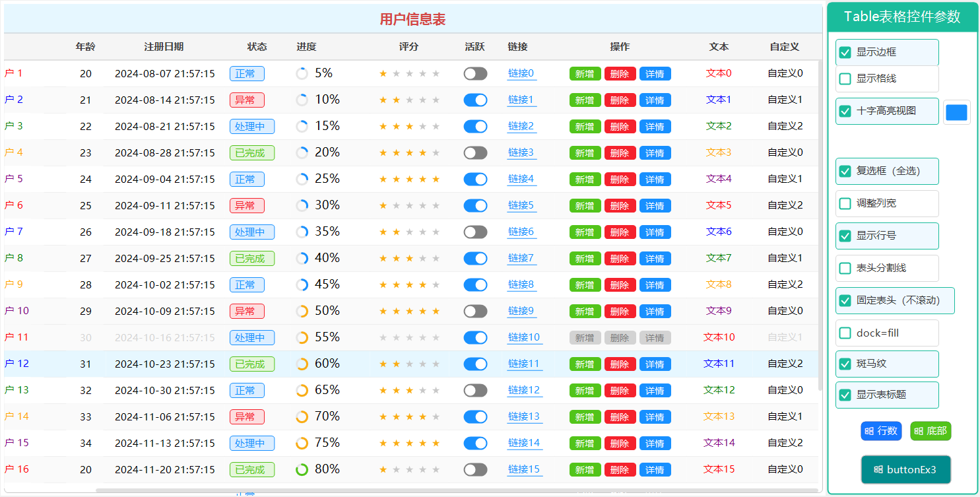The image size is (980, 497).
Task: Click the 自定义2 cell in row 户 12
Action: (785, 364)
